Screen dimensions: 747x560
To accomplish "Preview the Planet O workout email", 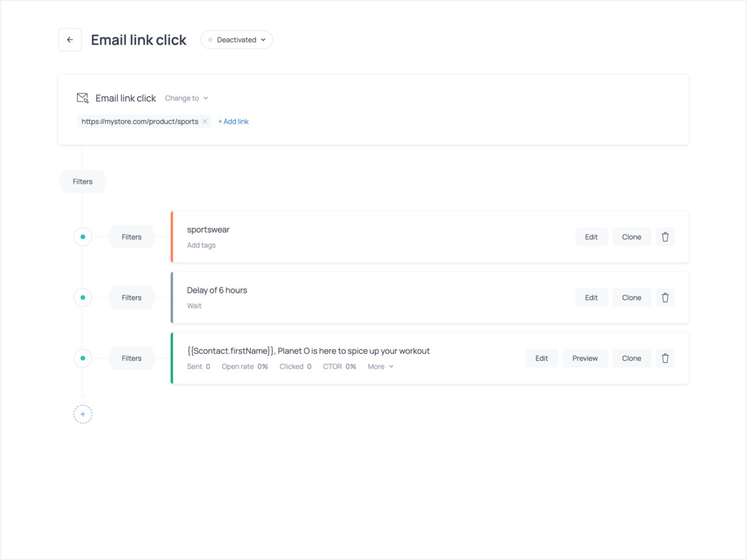I will coord(585,358).
